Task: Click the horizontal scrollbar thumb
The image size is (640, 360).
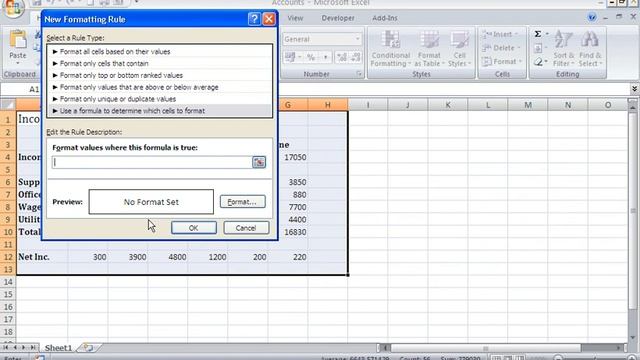Action: pyautogui.click(x=486, y=348)
